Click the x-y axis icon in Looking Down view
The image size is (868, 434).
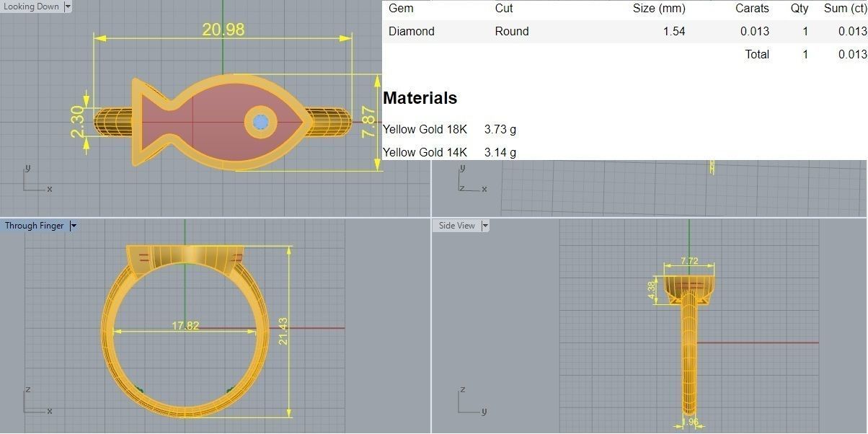[x=37, y=179]
